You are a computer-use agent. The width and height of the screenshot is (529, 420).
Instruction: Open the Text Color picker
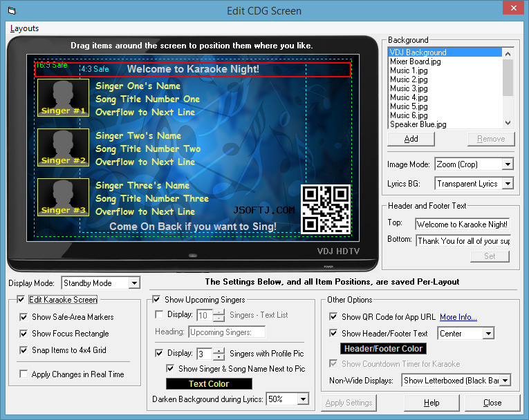coord(209,383)
